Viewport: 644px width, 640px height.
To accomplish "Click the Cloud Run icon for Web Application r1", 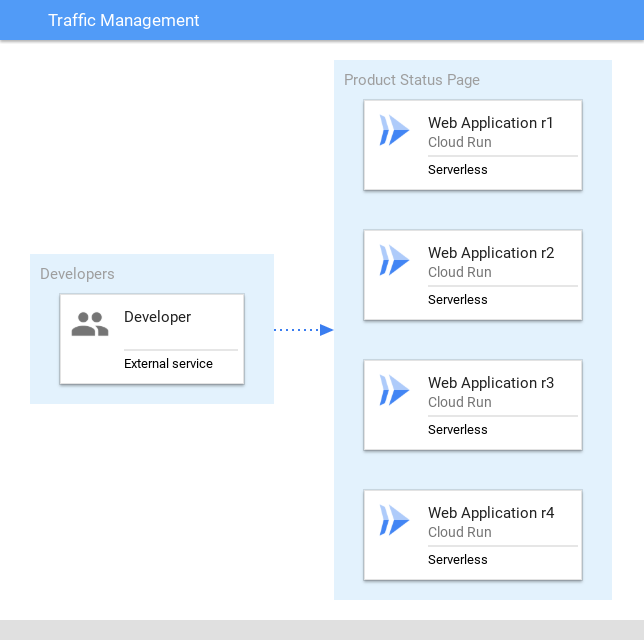I will (394, 130).
